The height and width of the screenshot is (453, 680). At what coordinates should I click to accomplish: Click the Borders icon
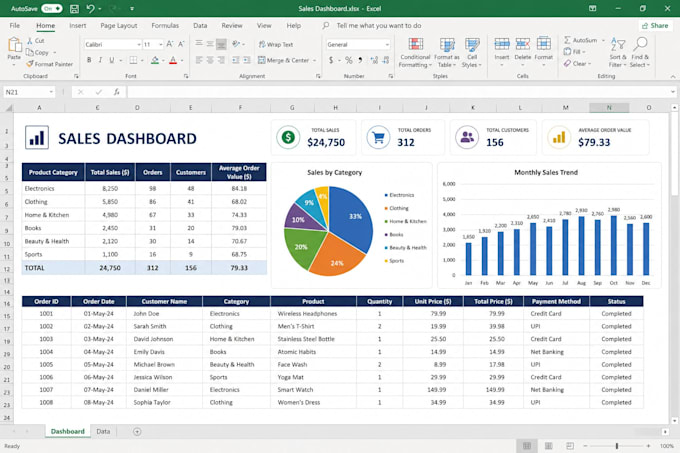(x=133, y=60)
